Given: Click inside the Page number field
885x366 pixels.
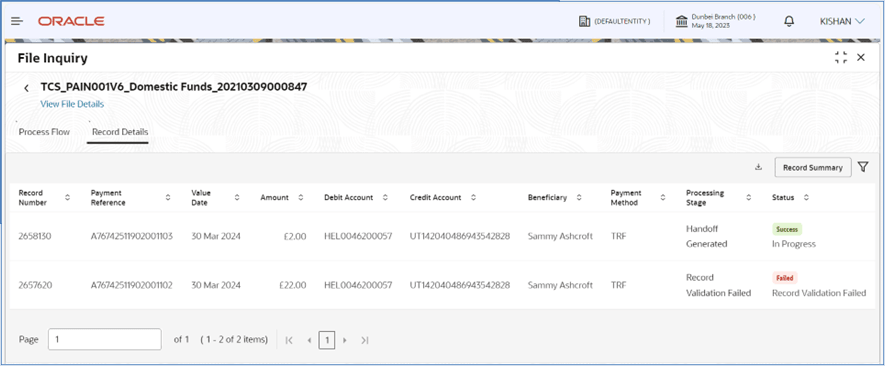Looking at the screenshot, I should tap(105, 339).
